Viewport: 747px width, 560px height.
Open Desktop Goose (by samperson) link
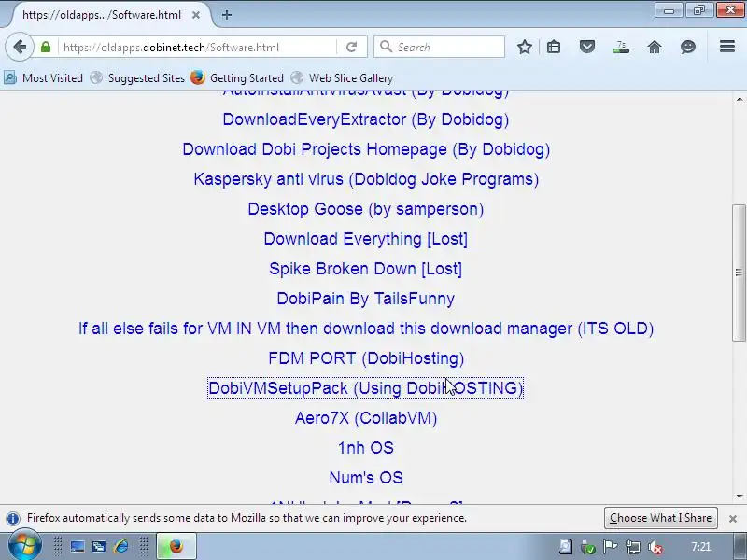coord(366,209)
